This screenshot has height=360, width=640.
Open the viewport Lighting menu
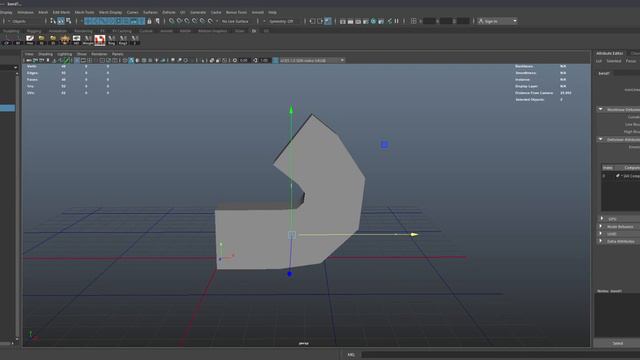pyautogui.click(x=64, y=54)
